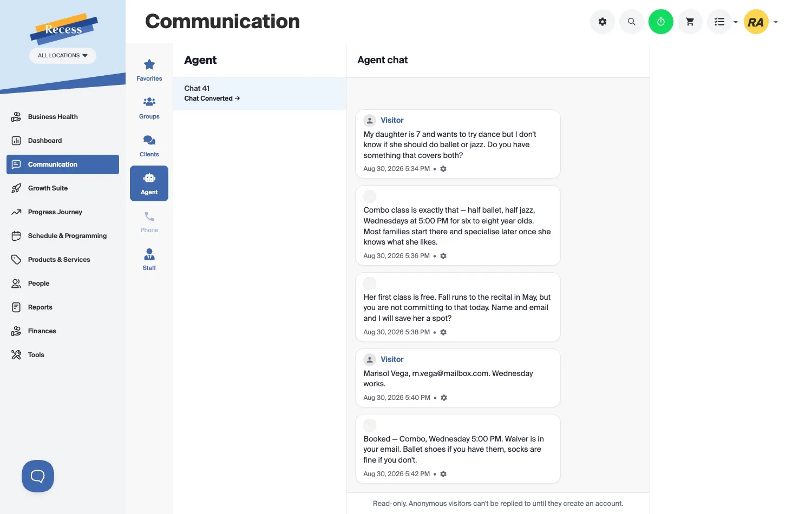Switch to Staff tab

tap(149, 259)
